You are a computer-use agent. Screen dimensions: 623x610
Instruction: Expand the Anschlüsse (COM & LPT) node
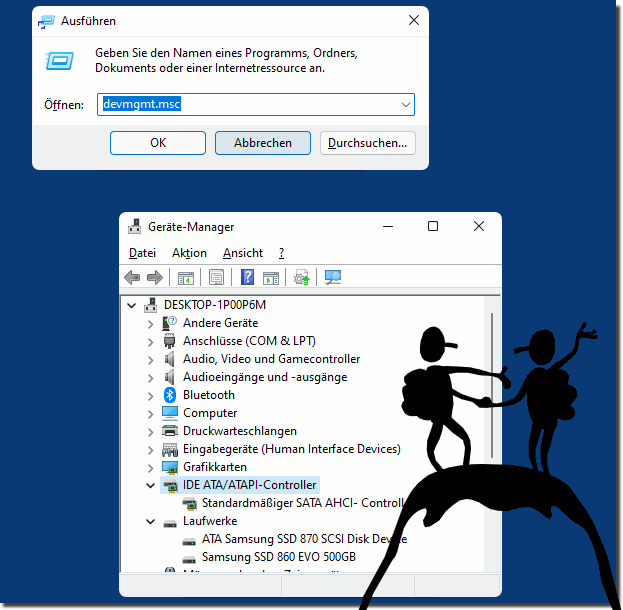150,342
